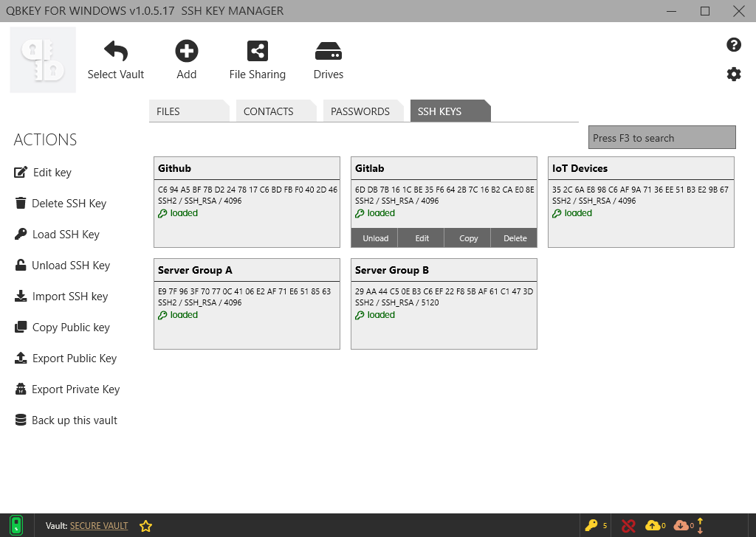Click the Export Public Key action label

tap(75, 358)
